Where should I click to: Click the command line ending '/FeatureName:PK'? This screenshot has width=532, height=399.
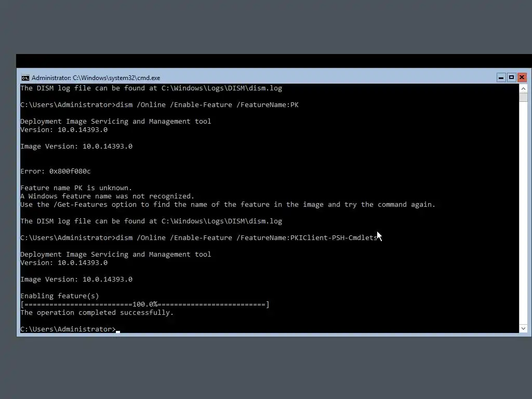(x=159, y=105)
